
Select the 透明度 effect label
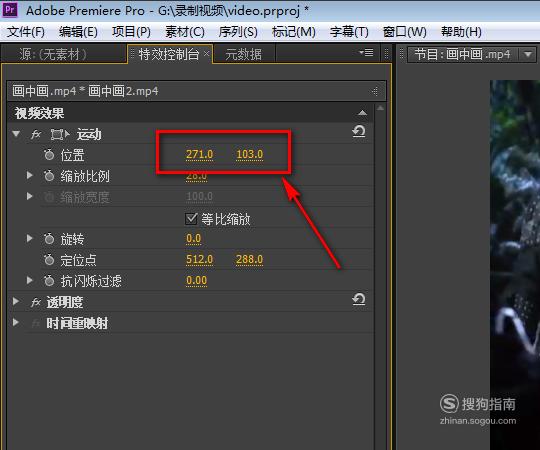pos(65,302)
